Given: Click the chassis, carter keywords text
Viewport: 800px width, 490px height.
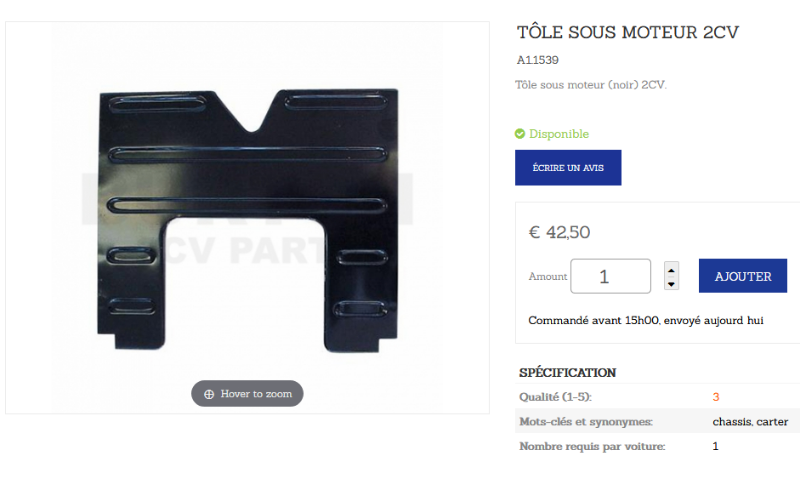Looking at the screenshot, I should coord(750,422).
